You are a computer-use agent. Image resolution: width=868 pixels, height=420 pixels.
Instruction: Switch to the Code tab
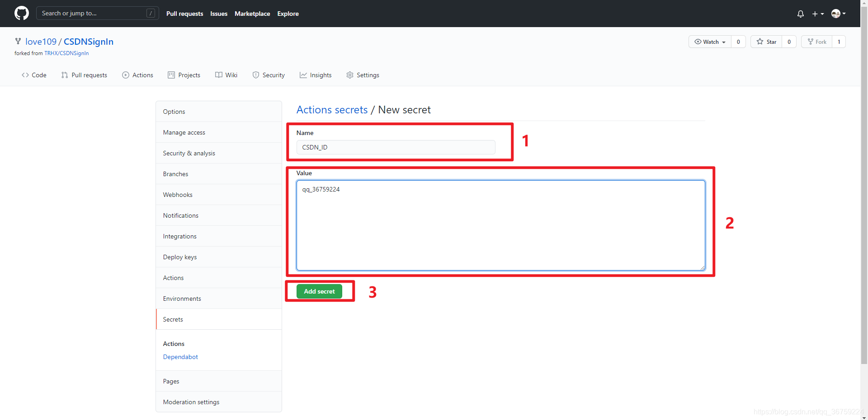pos(34,75)
